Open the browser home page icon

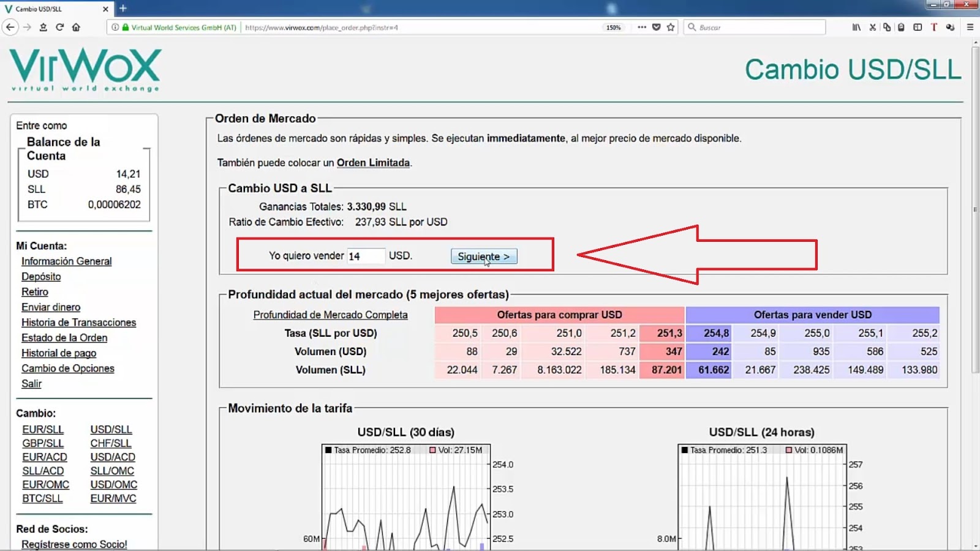click(x=76, y=27)
